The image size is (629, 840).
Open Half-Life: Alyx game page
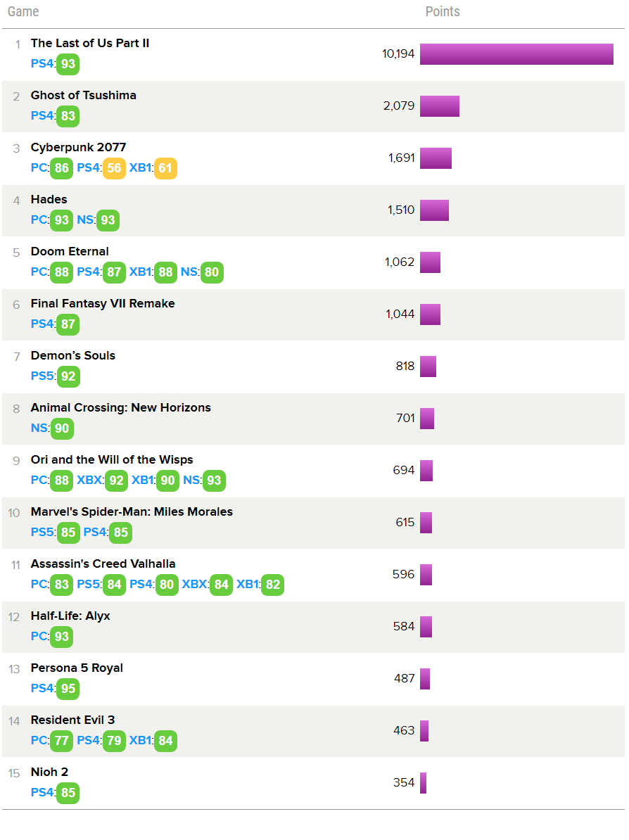(x=70, y=616)
